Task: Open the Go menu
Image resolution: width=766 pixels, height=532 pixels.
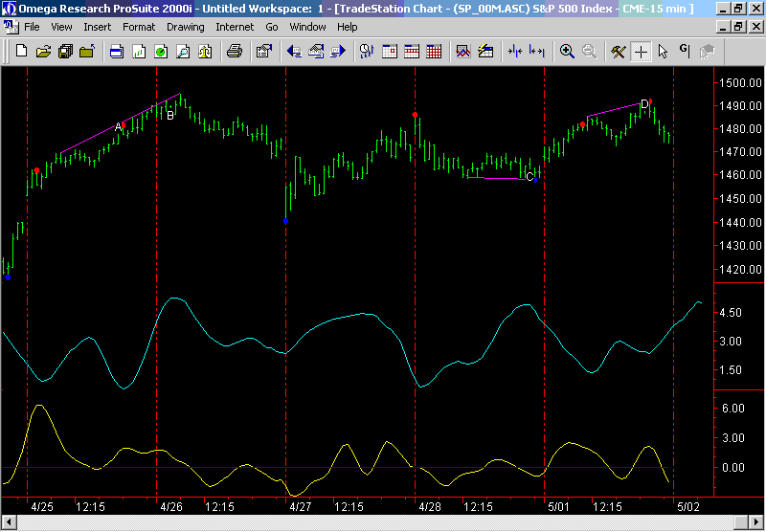Action: pos(272,27)
